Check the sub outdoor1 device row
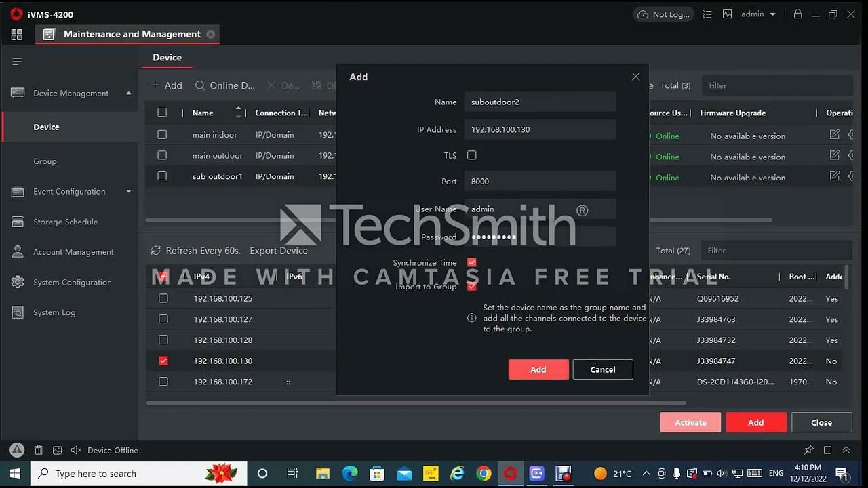 [162, 176]
